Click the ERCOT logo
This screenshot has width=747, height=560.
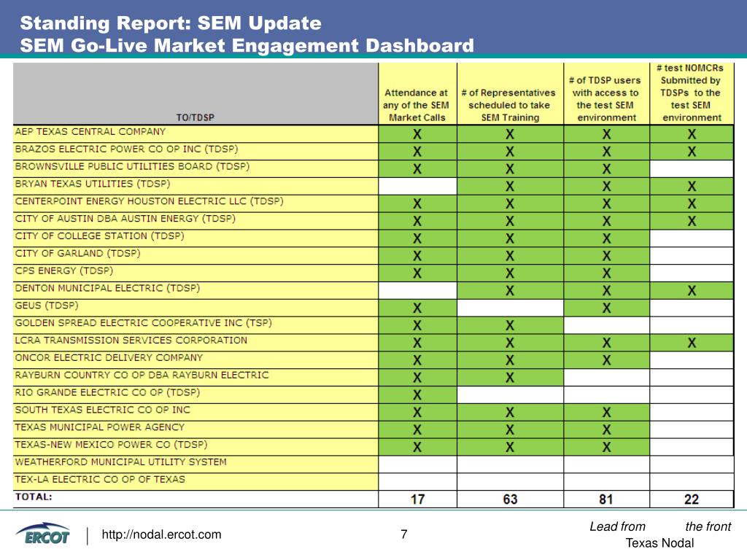42,534
